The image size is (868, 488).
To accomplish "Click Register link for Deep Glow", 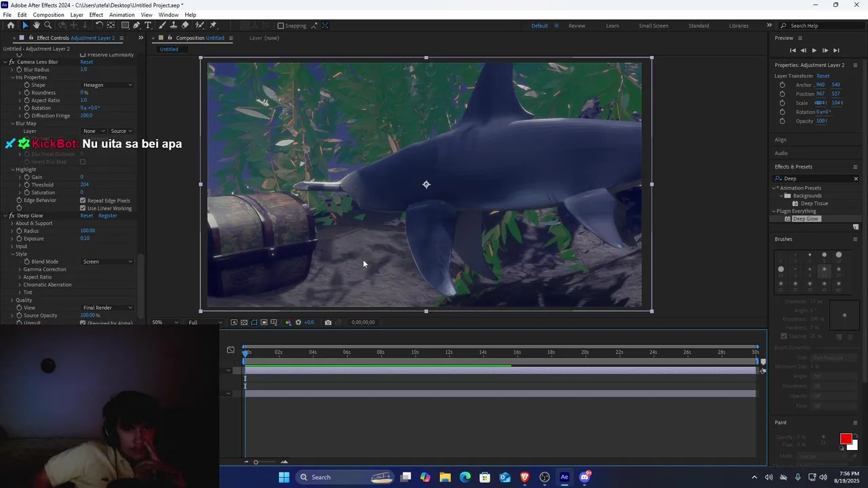I will pos(108,216).
